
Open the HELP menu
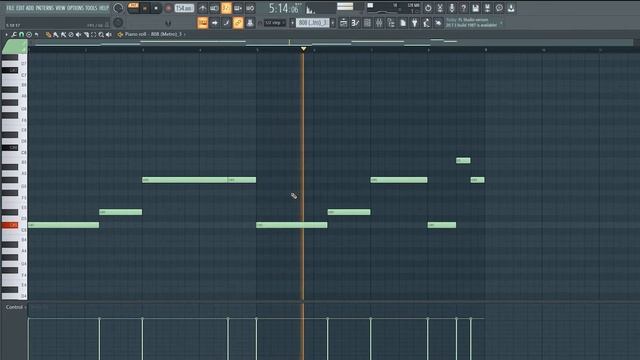(x=104, y=8)
